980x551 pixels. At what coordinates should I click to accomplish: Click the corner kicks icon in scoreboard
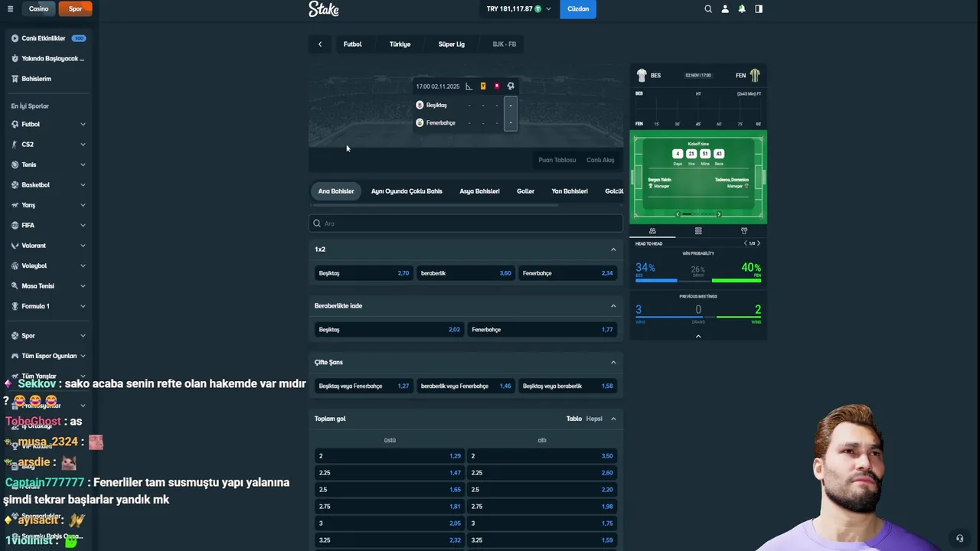coord(469,86)
